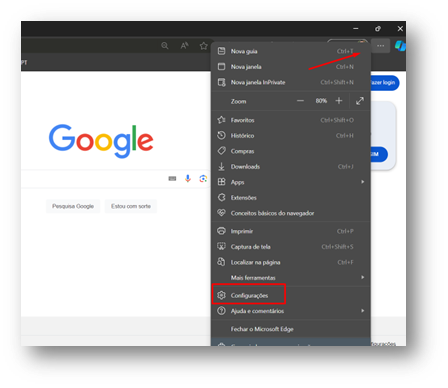Image resolution: width=448 pixels, height=388 pixels.
Task: Click the 80% zoom value
Action: pos(321,101)
